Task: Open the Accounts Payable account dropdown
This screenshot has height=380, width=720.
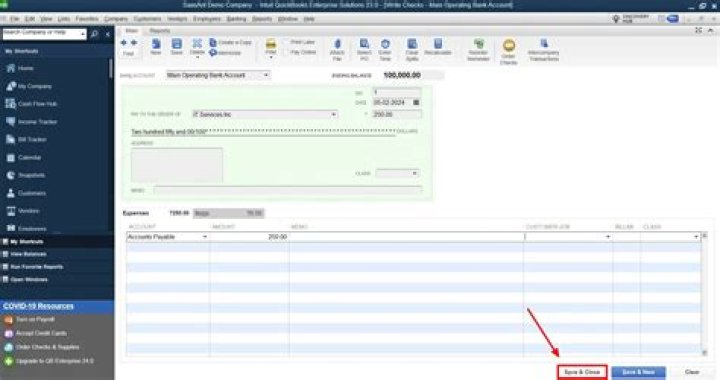Action: (x=205, y=237)
